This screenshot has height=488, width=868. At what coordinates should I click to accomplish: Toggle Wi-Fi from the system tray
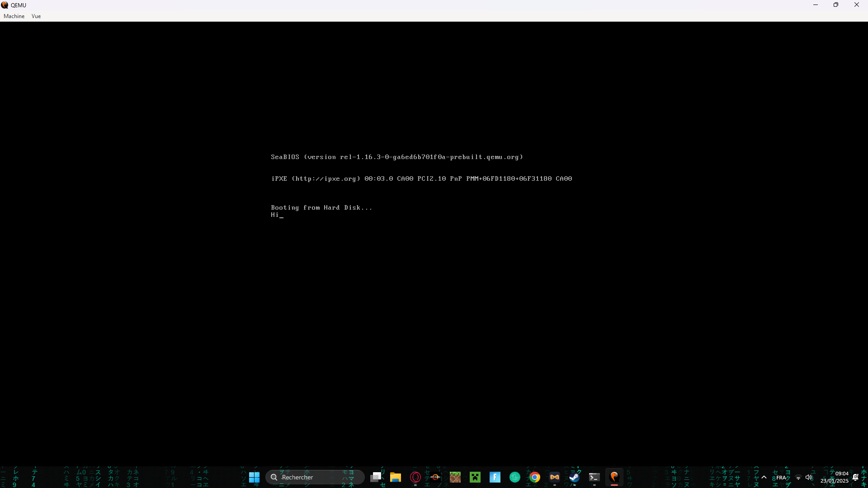coord(798,478)
